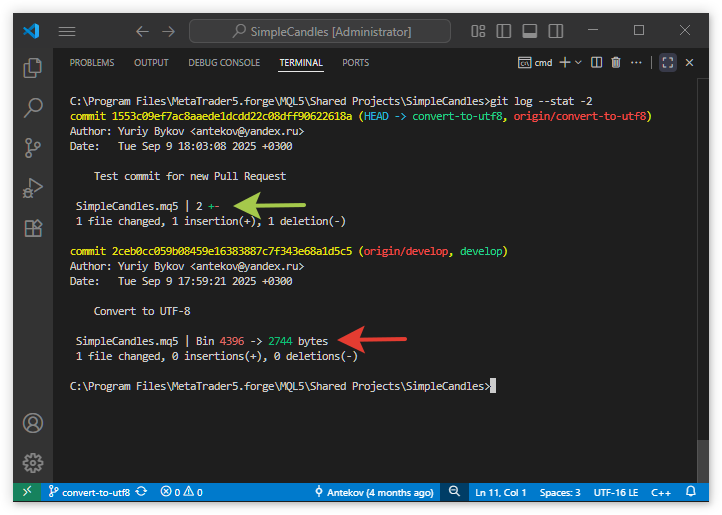Minimize the VS Code window
This screenshot has width=722, height=515.
[593, 30]
